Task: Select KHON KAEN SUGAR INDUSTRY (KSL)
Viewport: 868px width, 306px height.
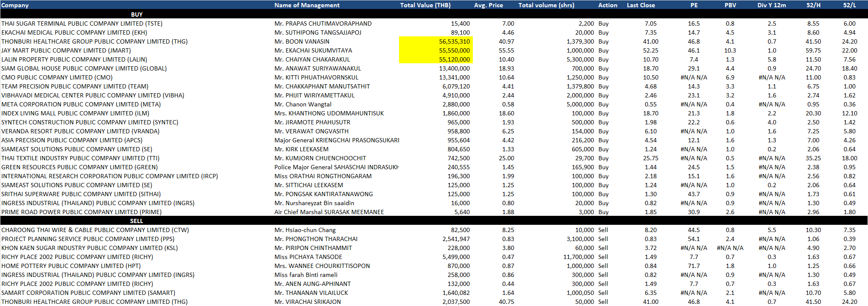Action: tap(90, 248)
